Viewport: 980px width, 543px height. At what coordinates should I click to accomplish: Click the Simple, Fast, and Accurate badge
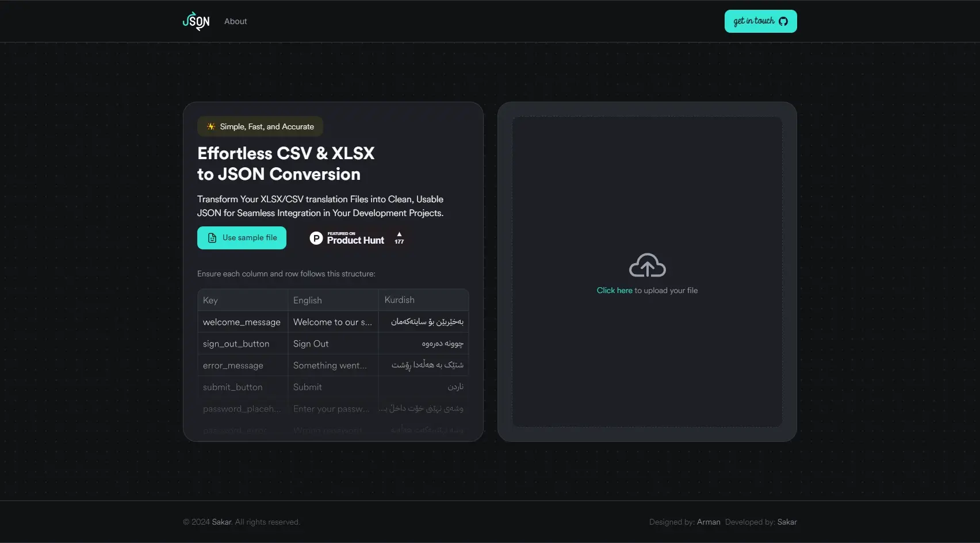tap(260, 126)
